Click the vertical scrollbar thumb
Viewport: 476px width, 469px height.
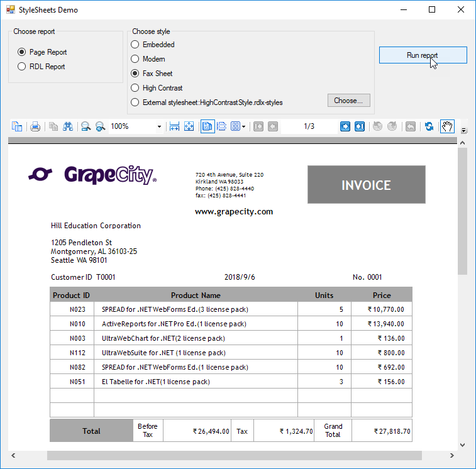462,211
